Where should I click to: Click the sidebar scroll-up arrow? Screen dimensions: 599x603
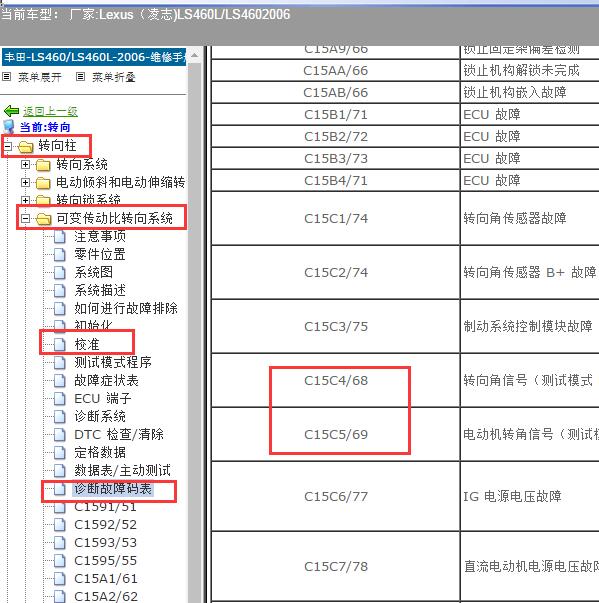coord(195,56)
